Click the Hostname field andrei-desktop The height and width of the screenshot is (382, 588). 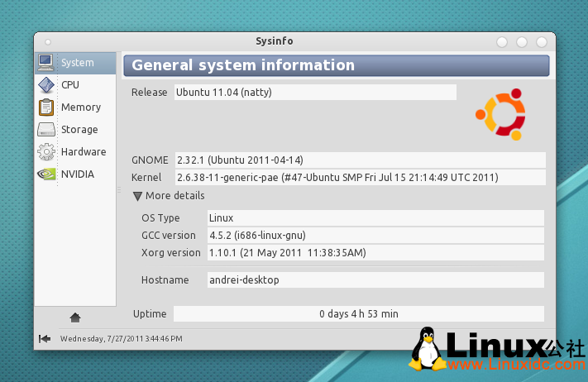coord(375,279)
